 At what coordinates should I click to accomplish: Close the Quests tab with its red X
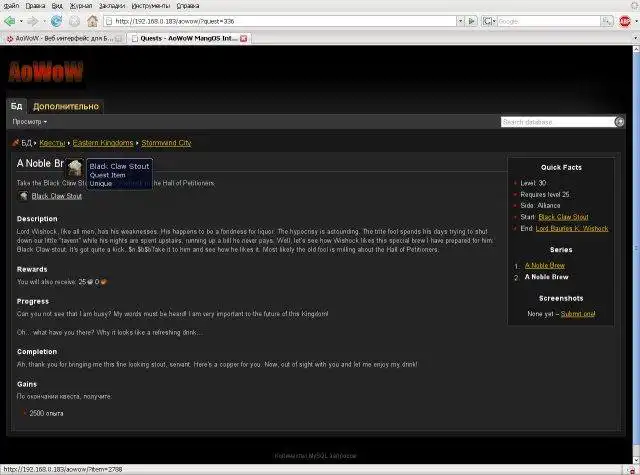pyautogui.click(x=243, y=38)
